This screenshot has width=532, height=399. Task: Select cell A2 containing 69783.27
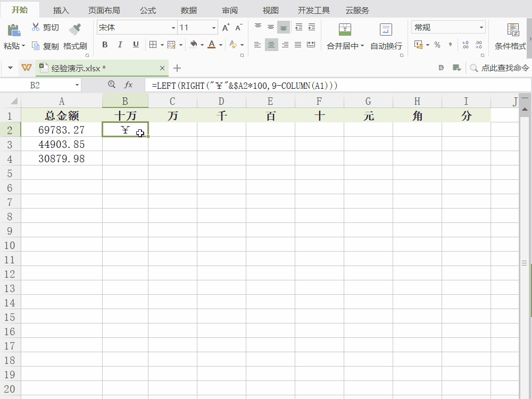62,130
